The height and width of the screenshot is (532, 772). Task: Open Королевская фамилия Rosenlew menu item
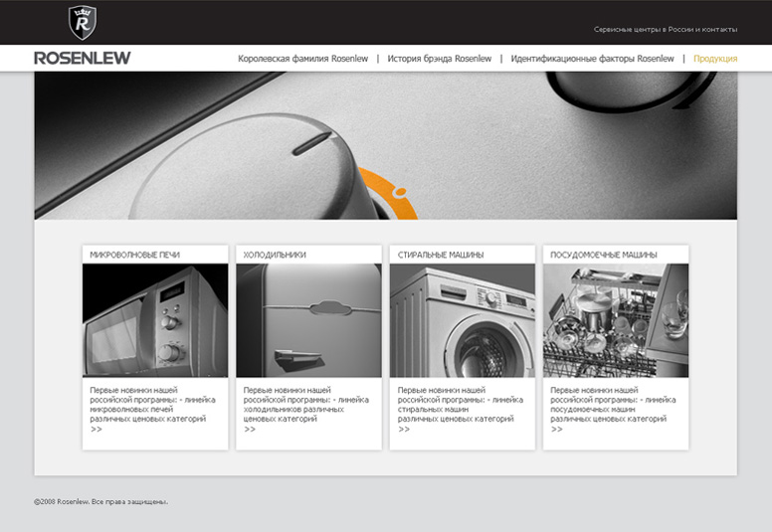pyautogui.click(x=302, y=59)
